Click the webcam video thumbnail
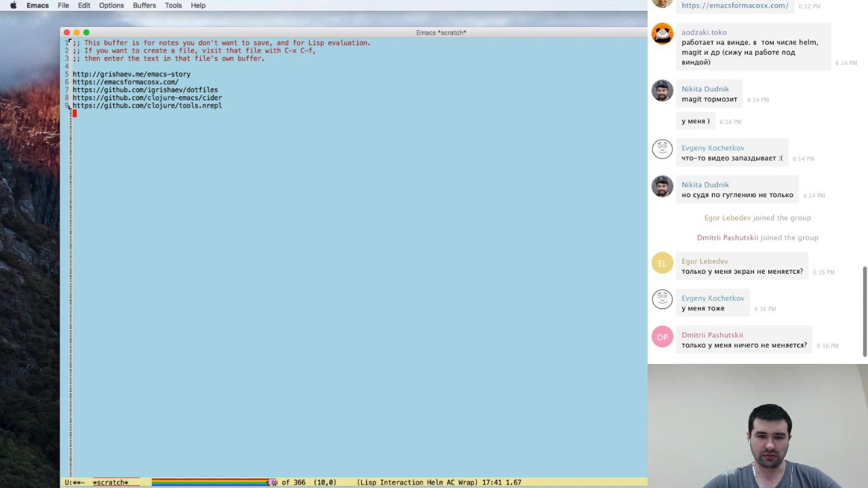This screenshot has height=488, width=868. coord(757,426)
